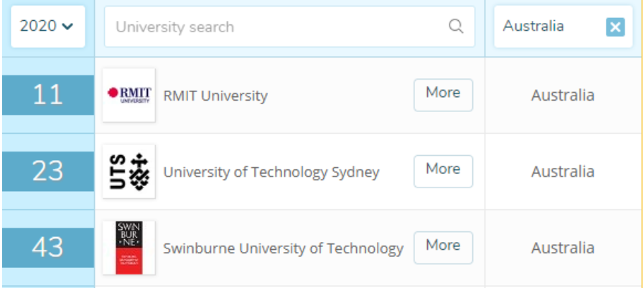
Task: Select the rank 23 cell
Action: click(x=48, y=172)
